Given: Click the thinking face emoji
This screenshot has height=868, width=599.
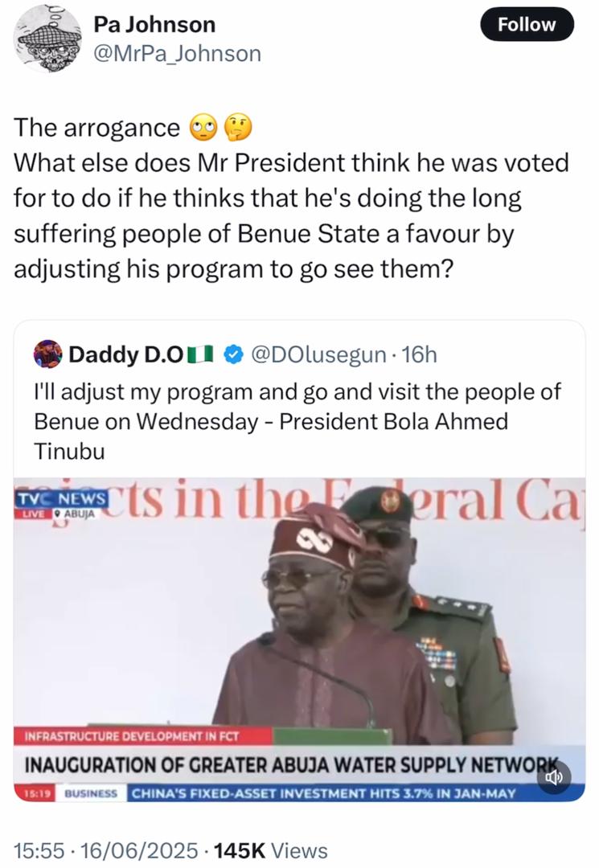Looking at the screenshot, I should [x=238, y=128].
